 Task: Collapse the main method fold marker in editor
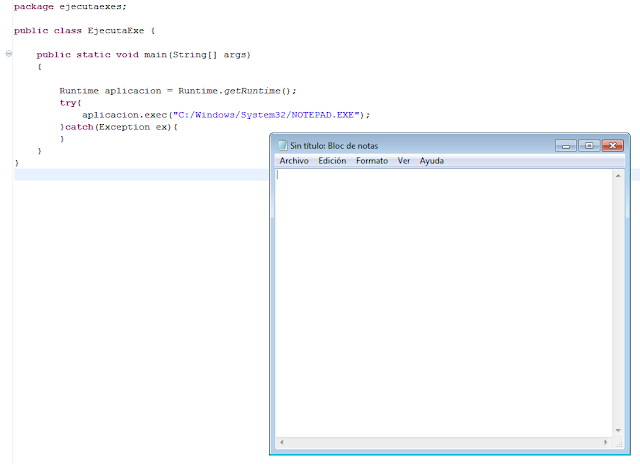(x=9, y=53)
